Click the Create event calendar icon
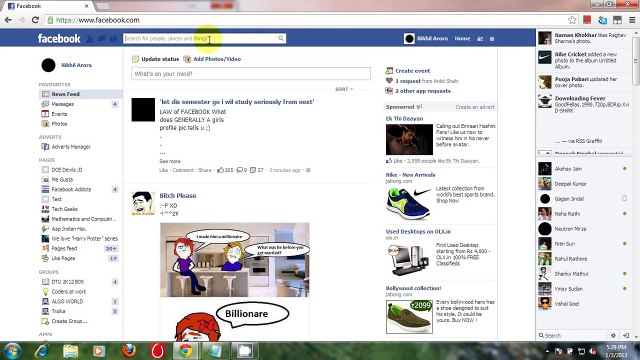The image size is (640, 360). click(389, 71)
